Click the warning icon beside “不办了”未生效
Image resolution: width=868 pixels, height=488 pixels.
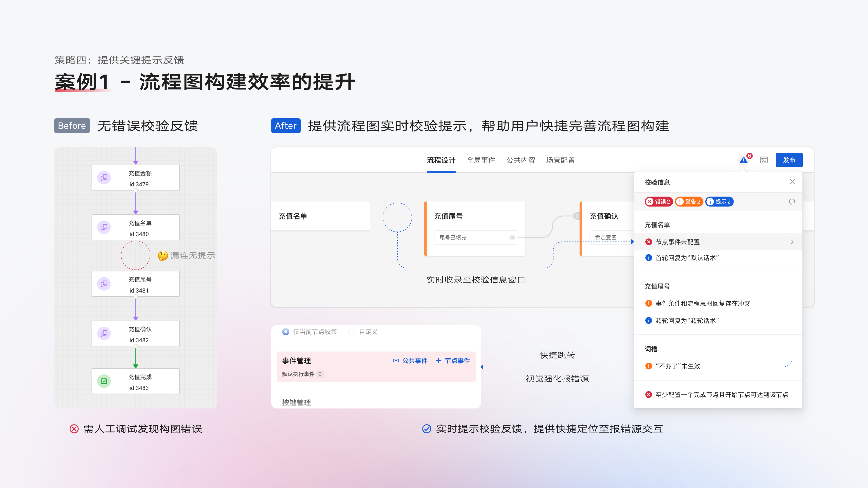pyautogui.click(x=648, y=366)
